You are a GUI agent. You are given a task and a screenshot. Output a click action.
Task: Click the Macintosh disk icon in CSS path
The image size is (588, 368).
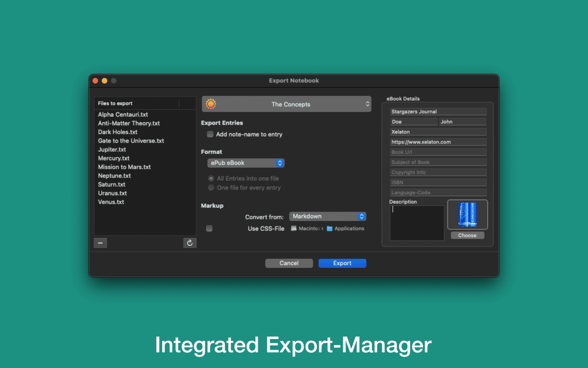point(294,229)
